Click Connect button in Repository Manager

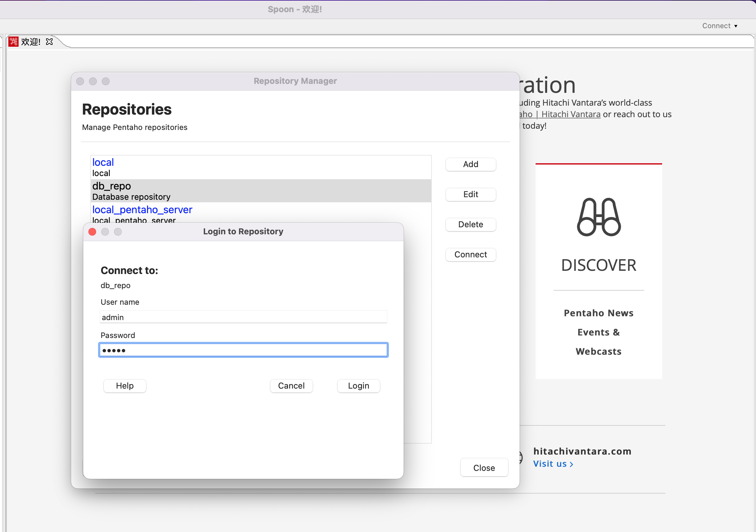(x=470, y=255)
